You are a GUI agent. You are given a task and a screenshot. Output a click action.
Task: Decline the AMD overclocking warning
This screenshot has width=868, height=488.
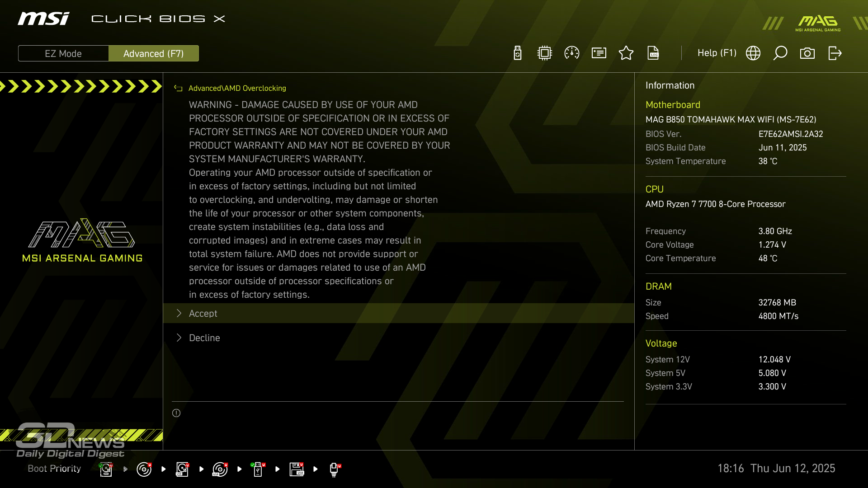[x=398, y=338]
